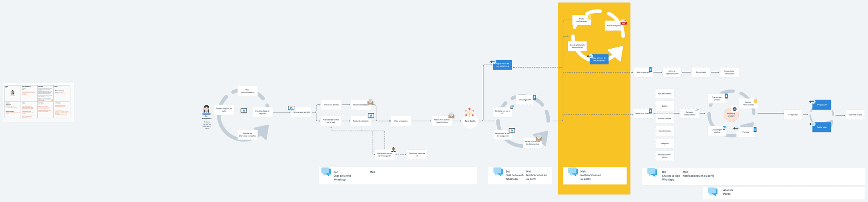Click the 'Peritaje y análisis' circle
Image resolution: width=868 pixels, height=202 pixels.
731,115
